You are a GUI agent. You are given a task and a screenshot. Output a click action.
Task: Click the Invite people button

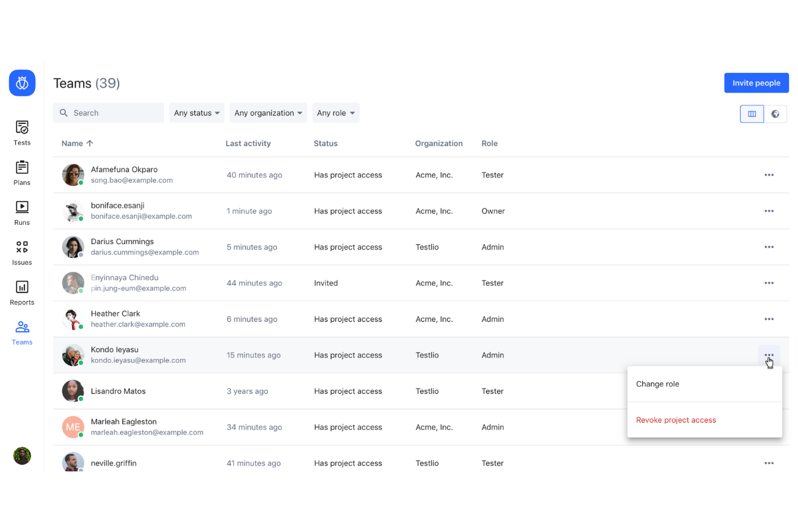point(756,82)
